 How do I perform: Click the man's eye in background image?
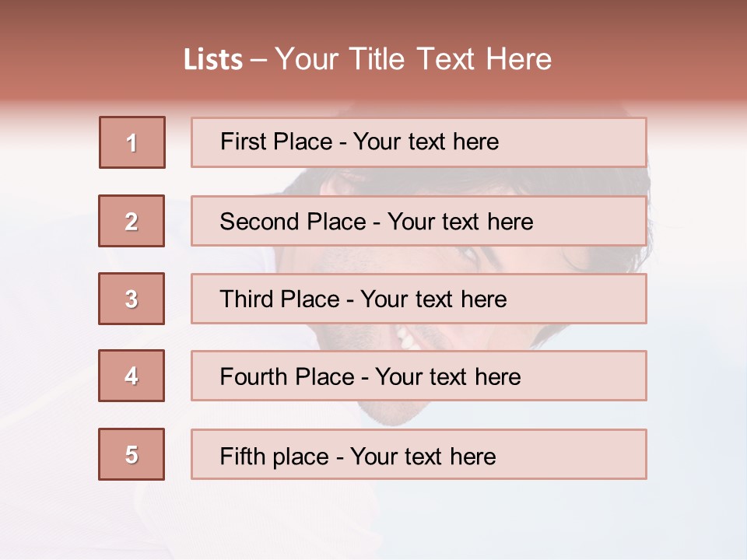click(468, 256)
